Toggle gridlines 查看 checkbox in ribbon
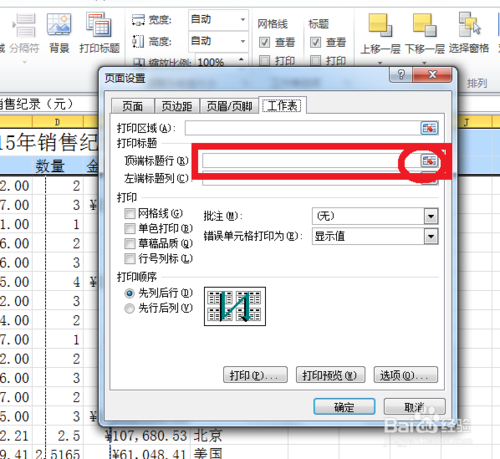 pos(265,43)
